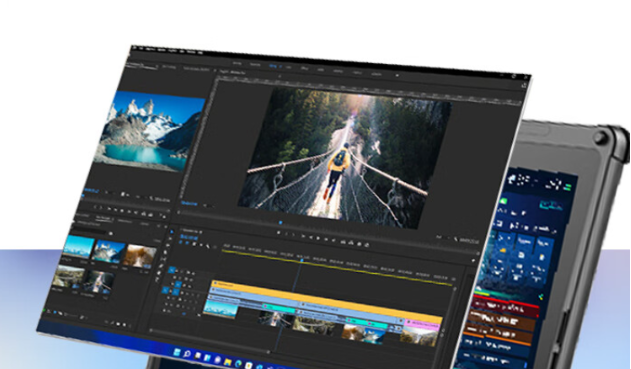The width and height of the screenshot is (631, 369).
Task: Open Search from the Windows taskbar
Action: click(187, 354)
